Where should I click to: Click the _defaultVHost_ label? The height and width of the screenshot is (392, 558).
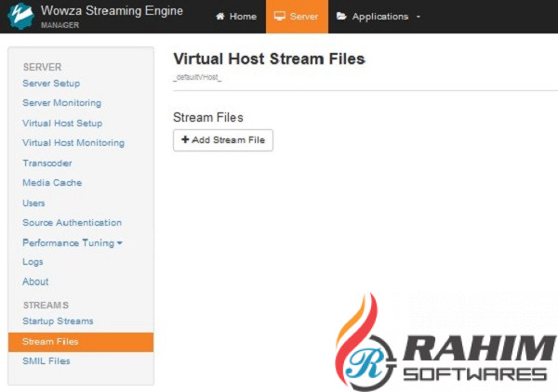coord(197,77)
